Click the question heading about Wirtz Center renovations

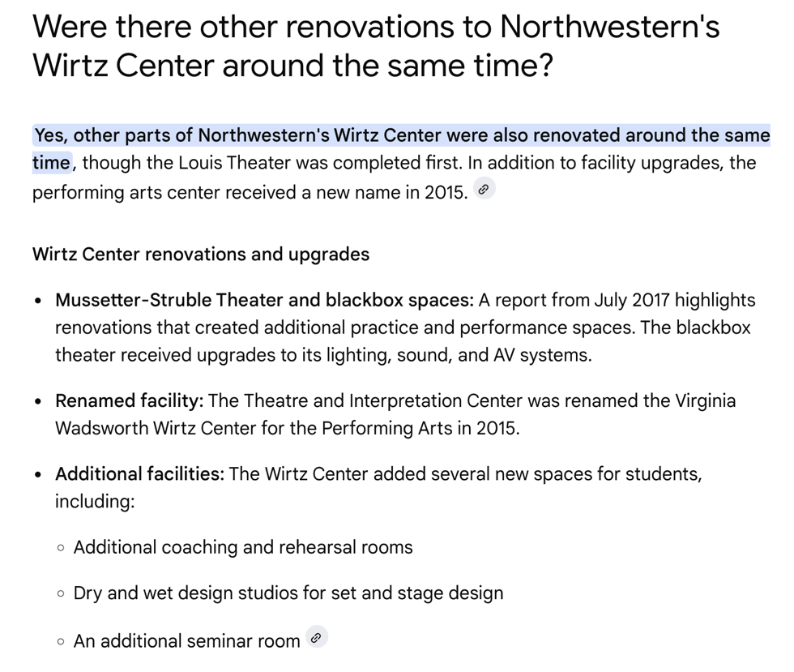tap(375, 45)
